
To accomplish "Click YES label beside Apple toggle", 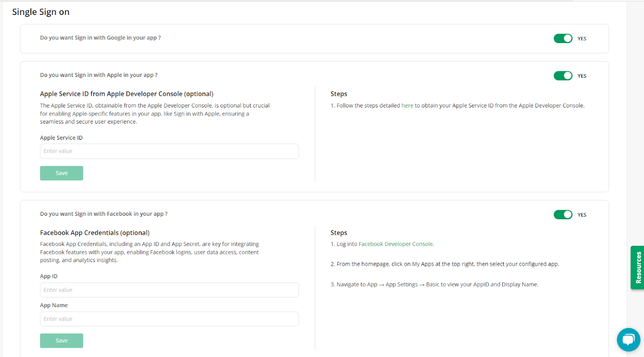I will (582, 76).
